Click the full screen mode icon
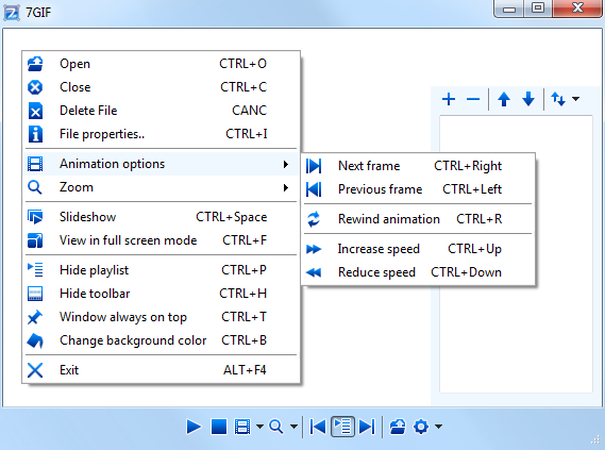 (35, 240)
